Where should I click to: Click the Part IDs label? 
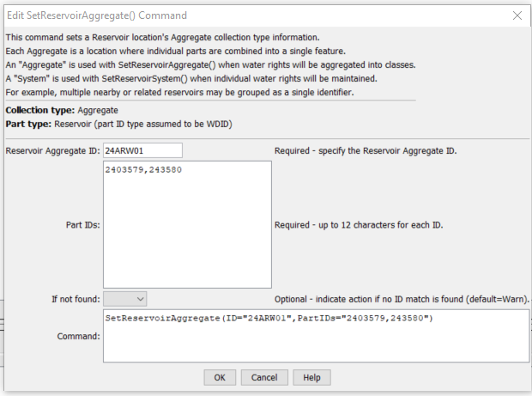coord(82,225)
